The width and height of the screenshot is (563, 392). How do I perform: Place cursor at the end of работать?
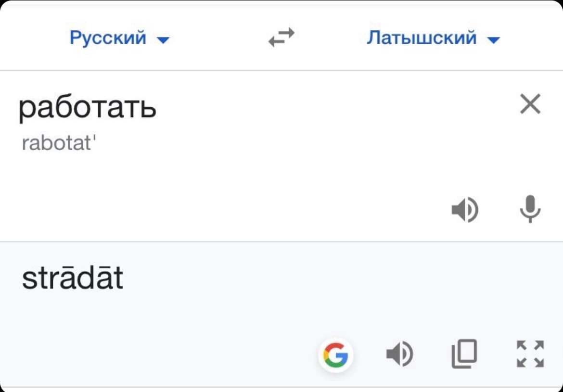(x=157, y=108)
